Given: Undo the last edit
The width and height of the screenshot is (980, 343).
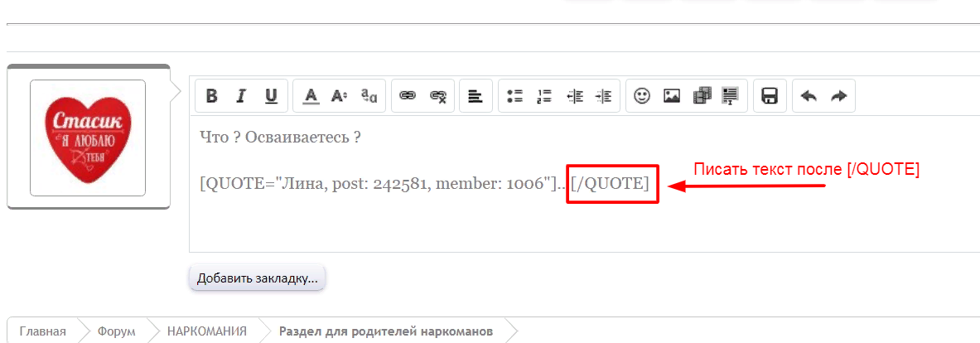Looking at the screenshot, I should (x=809, y=95).
